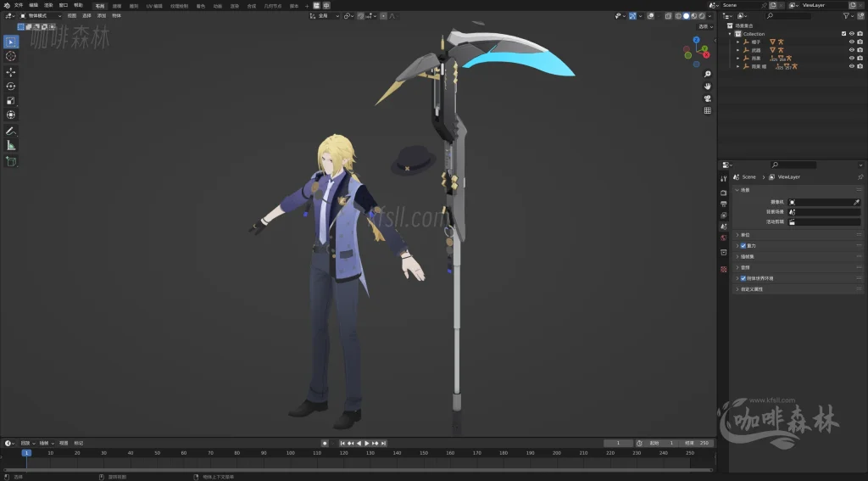Screen dimensions: 868x481
Task: Toggle camera view icon in viewport
Action: 708,98
